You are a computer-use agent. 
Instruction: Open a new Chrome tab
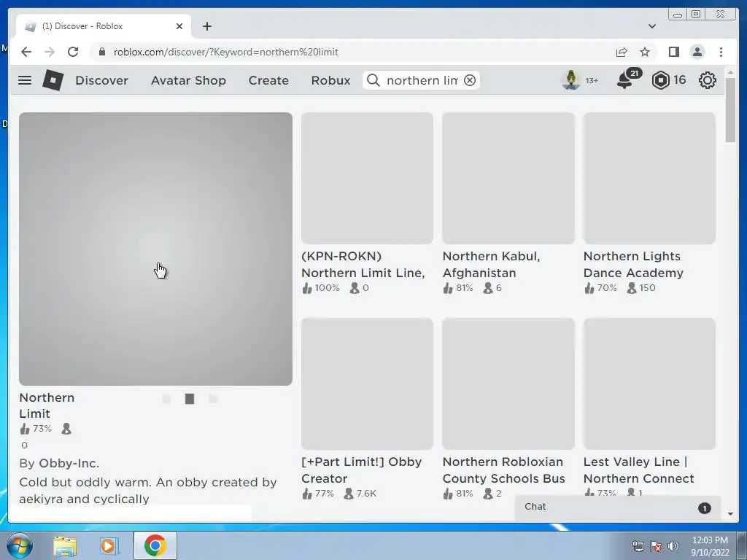pos(206,26)
